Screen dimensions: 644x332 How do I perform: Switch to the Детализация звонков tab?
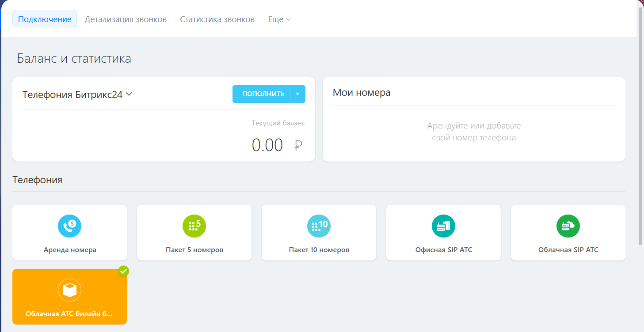coord(126,19)
